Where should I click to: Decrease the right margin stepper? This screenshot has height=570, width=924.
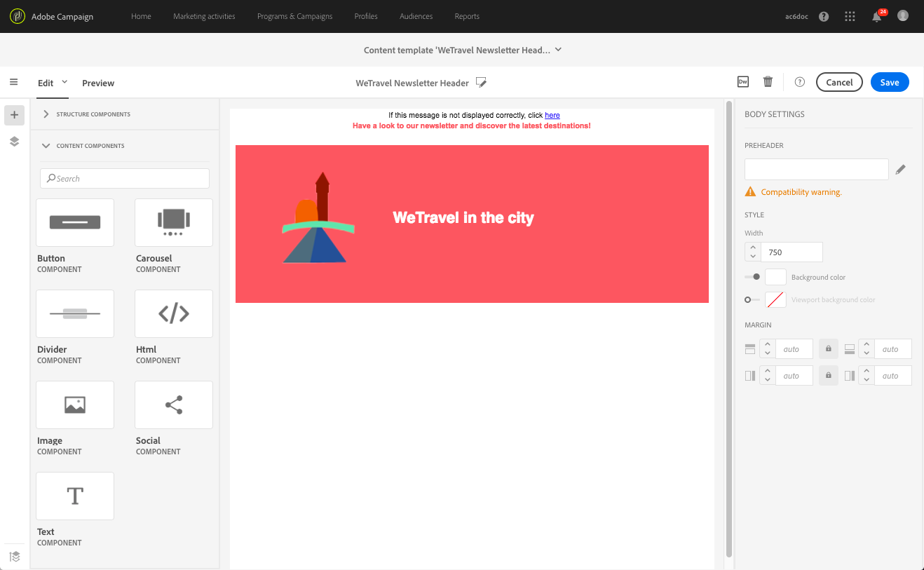point(867,380)
